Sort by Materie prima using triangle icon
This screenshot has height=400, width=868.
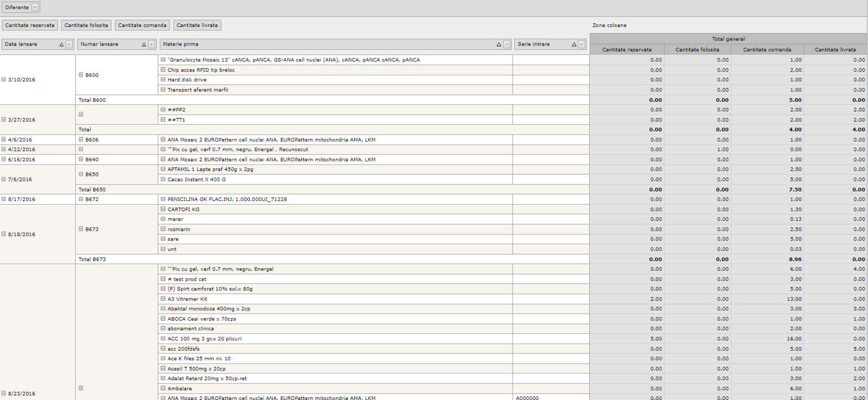point(499,45)
